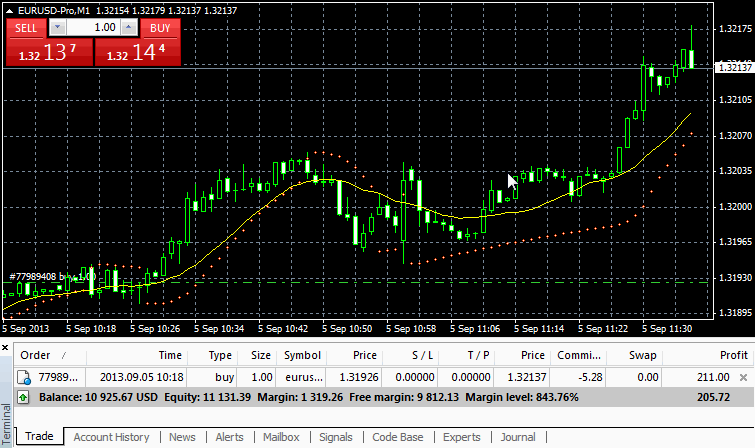Switch to the News tab
The width and height of the screenshot is (755, 448).
(x=182, y=437)
